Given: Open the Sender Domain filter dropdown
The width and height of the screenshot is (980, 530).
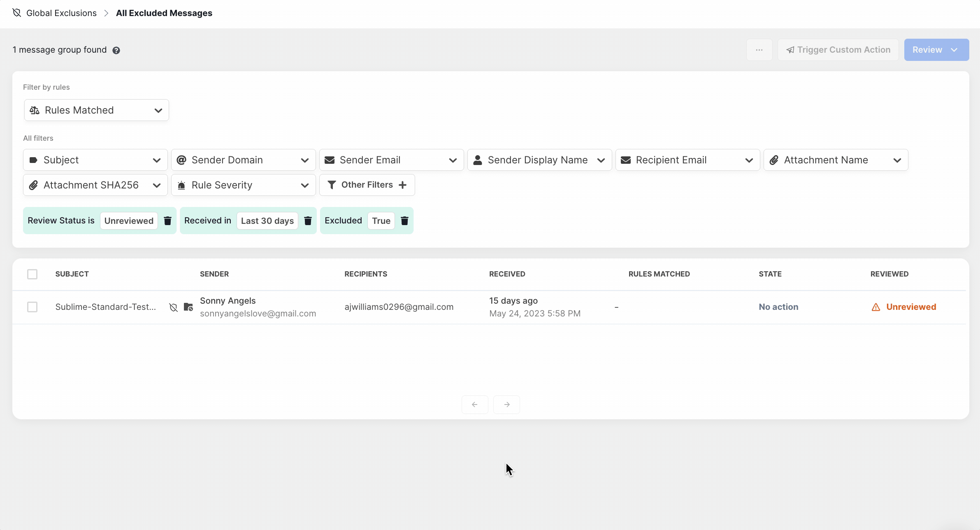Looking at the screenshot, I should point(243,160).
